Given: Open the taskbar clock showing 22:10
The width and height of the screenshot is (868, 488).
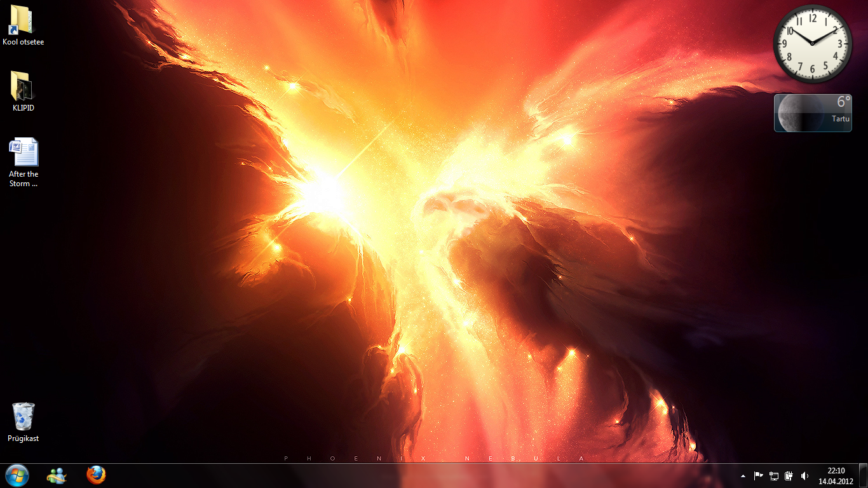Looking at the screenshot, I should (x=836, y=476).
